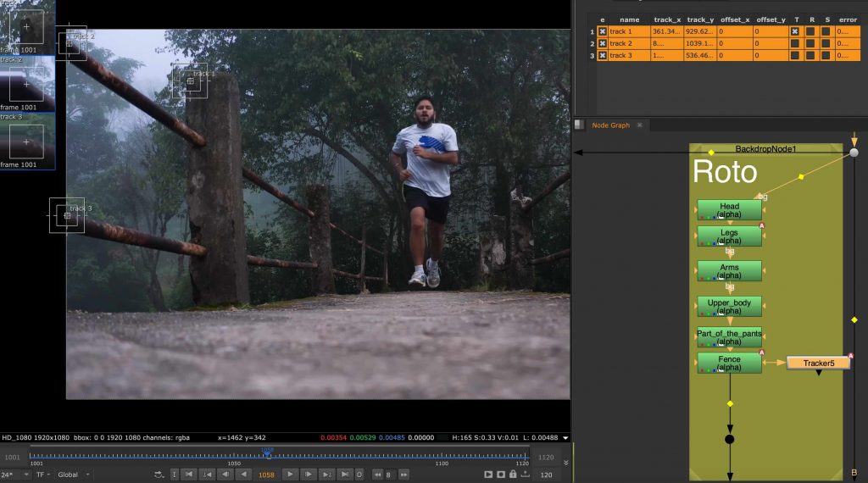This screenshot has height=483, width=868.
Task: Jump to the last frame
Action: (345, 475)
